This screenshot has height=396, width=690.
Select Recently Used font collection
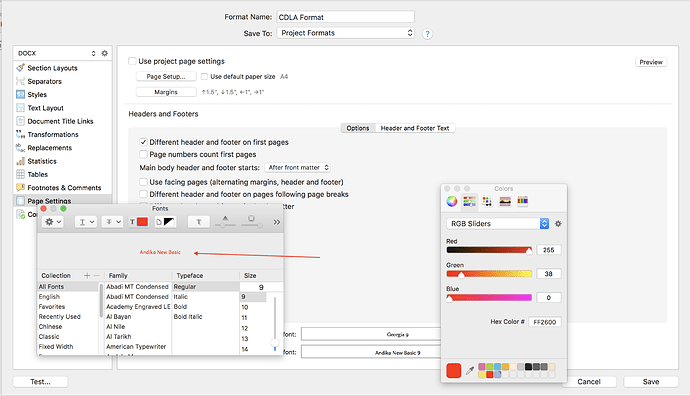point(59,317)
